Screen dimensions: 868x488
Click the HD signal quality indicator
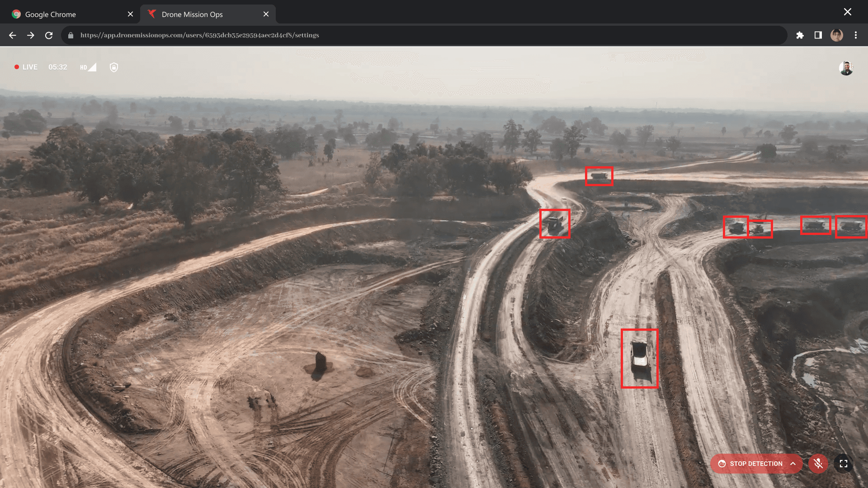pyautogui.click(x=88, y=67)
